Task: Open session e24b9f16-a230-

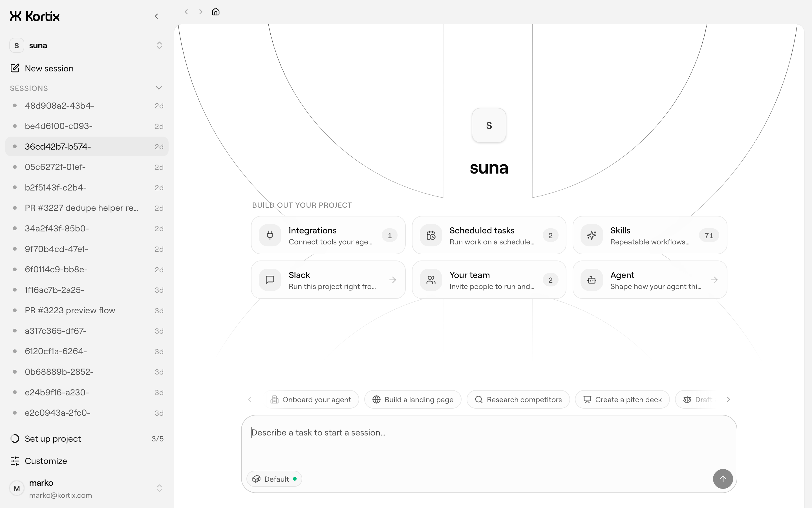Action: coord(87,393)
